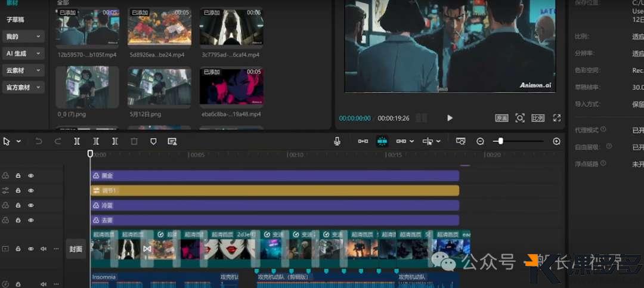Enter fullscreen preview mode
The width and height of the screenshot is (644, 288).
pos(557,118)
